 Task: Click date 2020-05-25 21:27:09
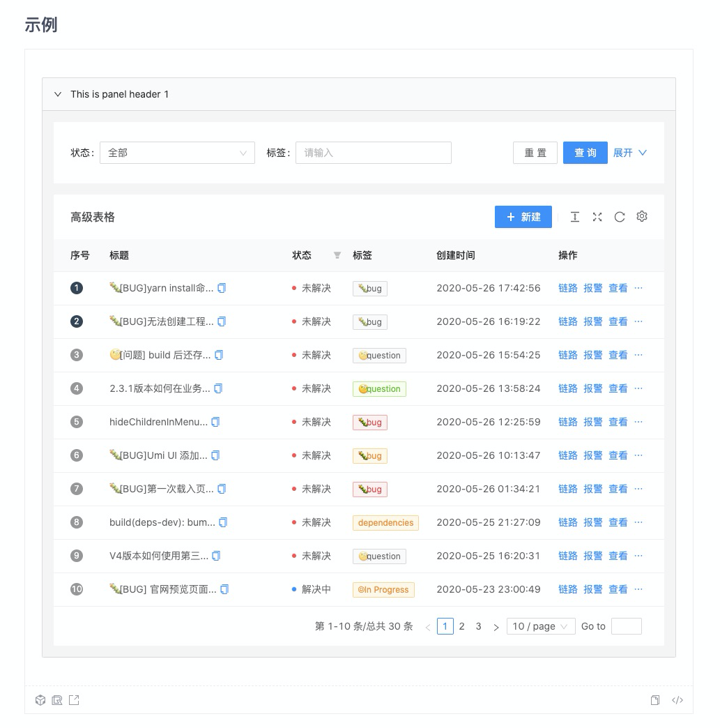(x=489, y=522)
